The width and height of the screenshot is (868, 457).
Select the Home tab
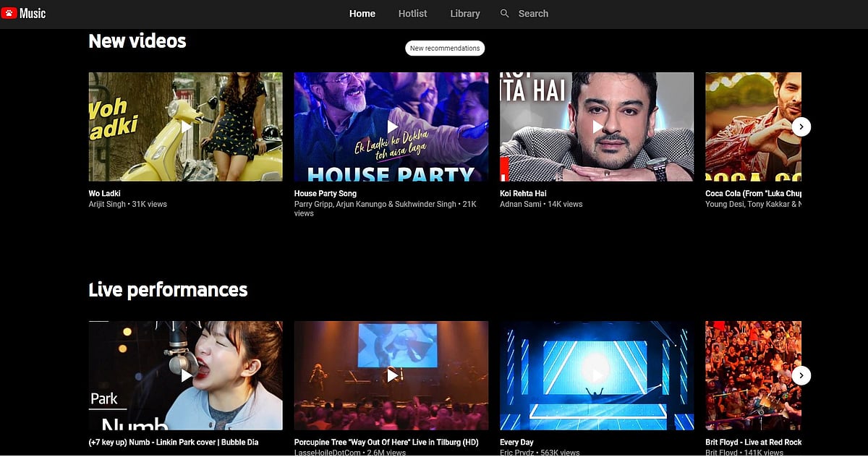362,13
